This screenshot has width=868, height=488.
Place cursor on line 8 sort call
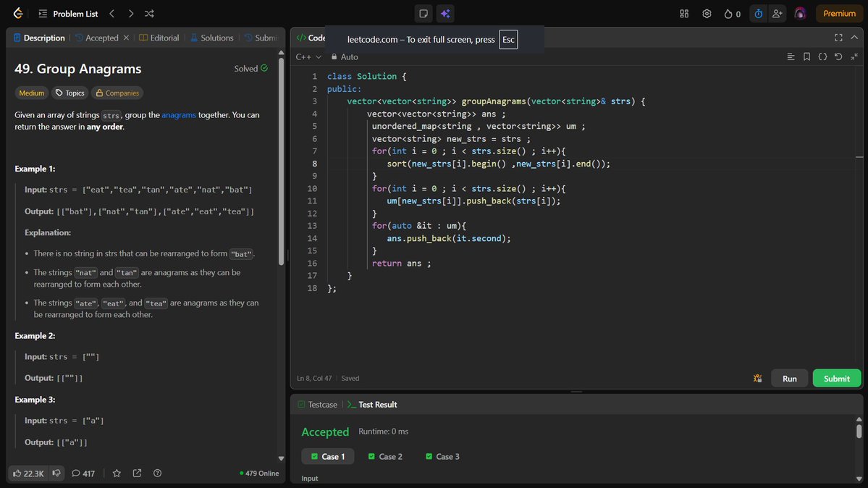(x=498, y=164)
